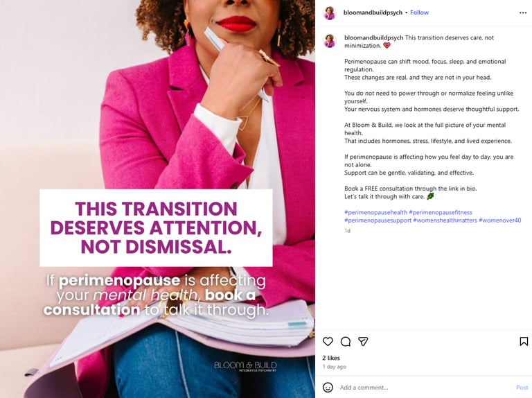532x398 pixels.
Task: Open the #perimenopausefitness hashtag
Action: pyautogui.click(x=441, y=212)
